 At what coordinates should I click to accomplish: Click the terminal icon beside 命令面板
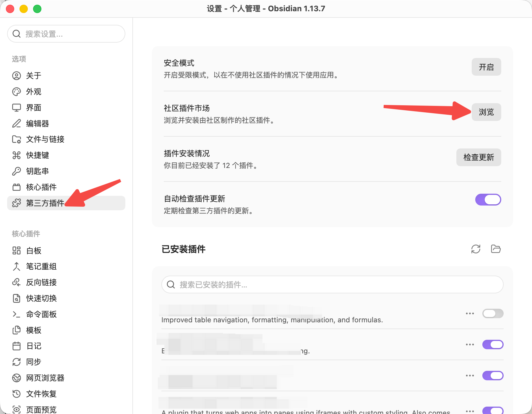pyautogui.click(x=17, y=314)
